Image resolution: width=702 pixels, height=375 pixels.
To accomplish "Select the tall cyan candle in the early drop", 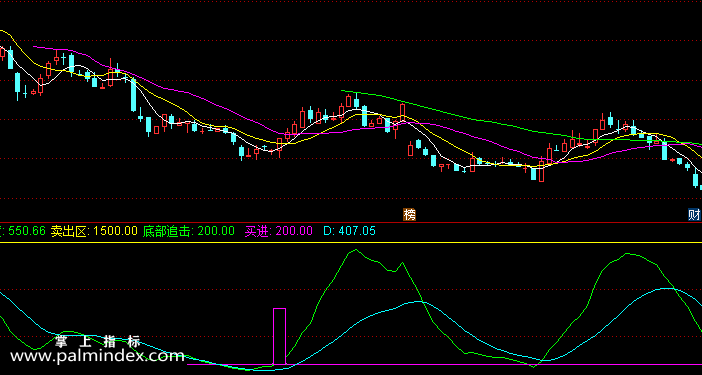I will click(x=133, y=95).
